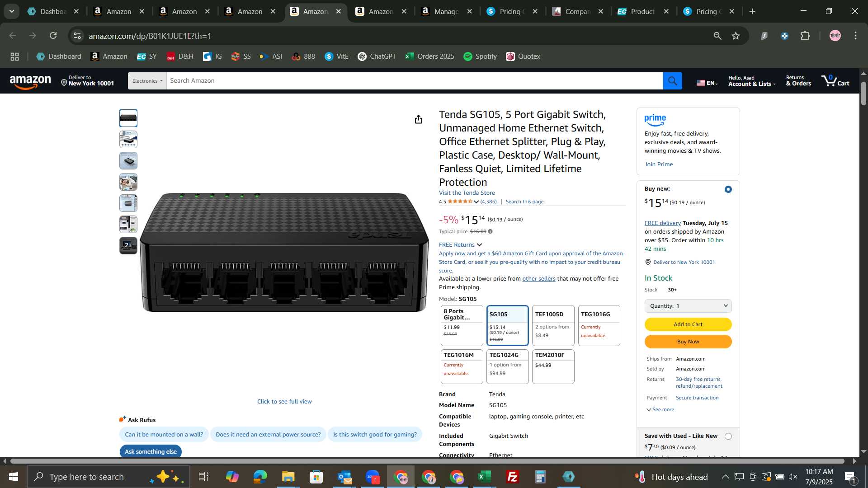Open Excel from the taskbar
This screenshot has width=868, height=488.
(x=485, y=477)
